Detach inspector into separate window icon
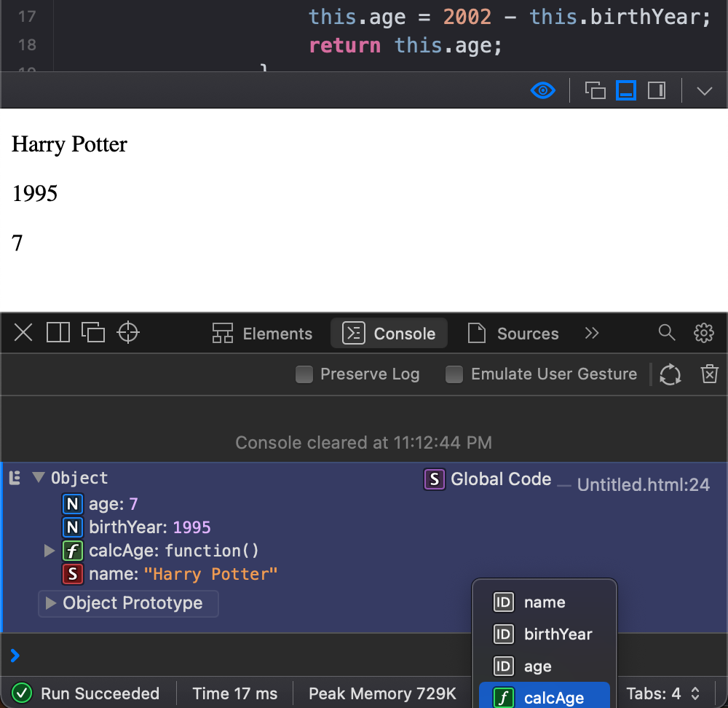Image resolution: width=728 pixels, height=708 pixels. coord(93,333)
